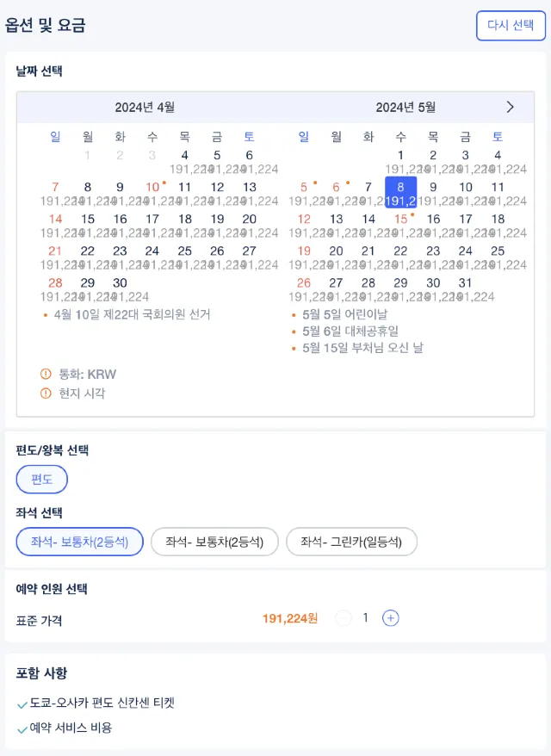Choose 좌석- 그린카(일등석) seat option
This screenshot has height=756, width=551.
coord(351,542)
